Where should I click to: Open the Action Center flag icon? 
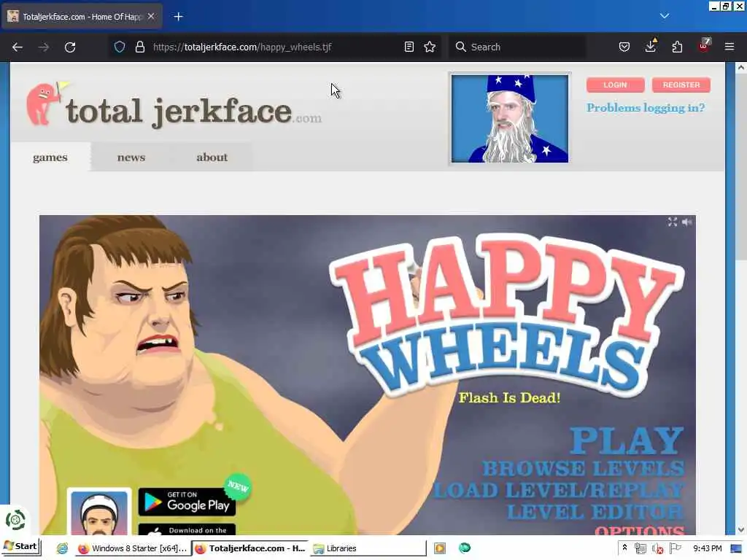676,548
